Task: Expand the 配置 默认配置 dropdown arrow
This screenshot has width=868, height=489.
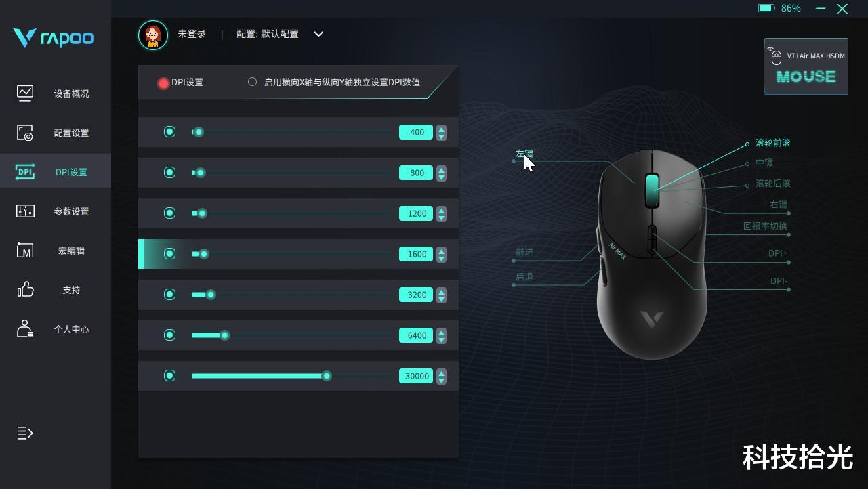Action: pyautogui.click(x=318, y=34)
